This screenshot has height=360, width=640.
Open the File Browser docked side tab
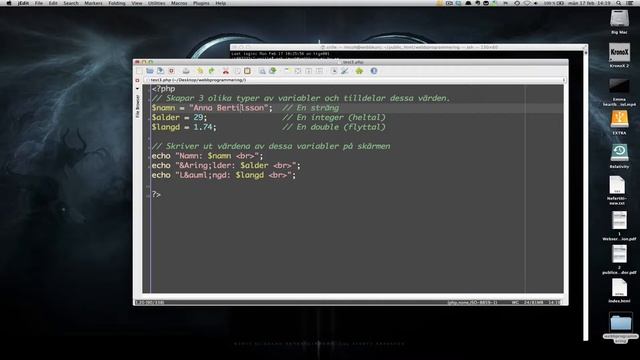pyautogui.click(x=138, y=107)
